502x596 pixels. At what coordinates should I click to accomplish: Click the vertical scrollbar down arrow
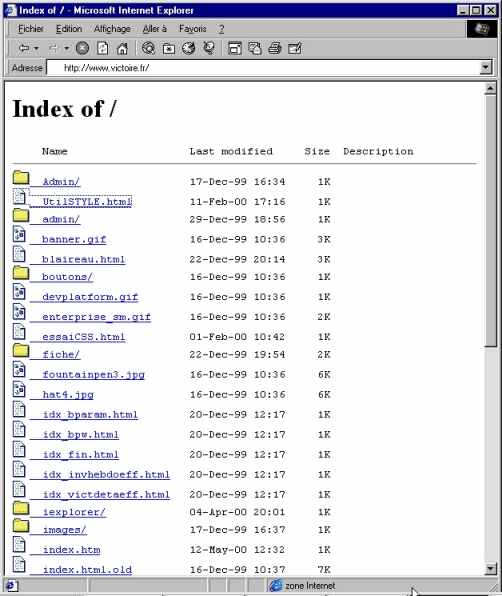coord(490,569)
